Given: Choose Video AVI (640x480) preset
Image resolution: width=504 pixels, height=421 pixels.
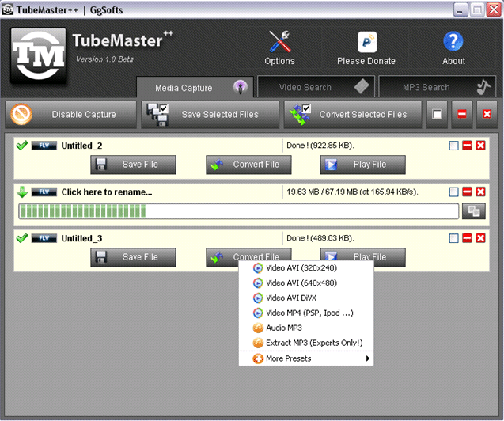Looking at the screenshot, I should (306, 283).
